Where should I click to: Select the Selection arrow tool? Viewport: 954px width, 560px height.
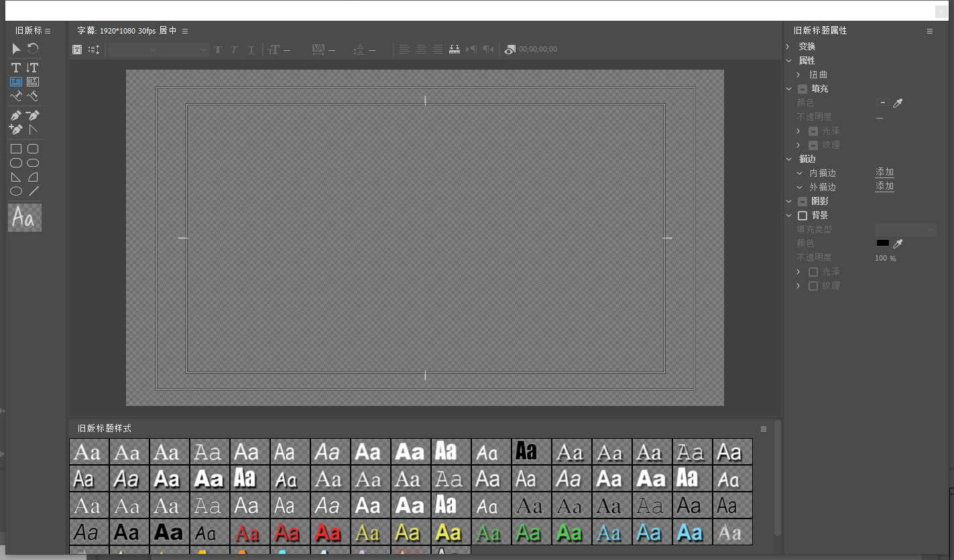[16, 49]
